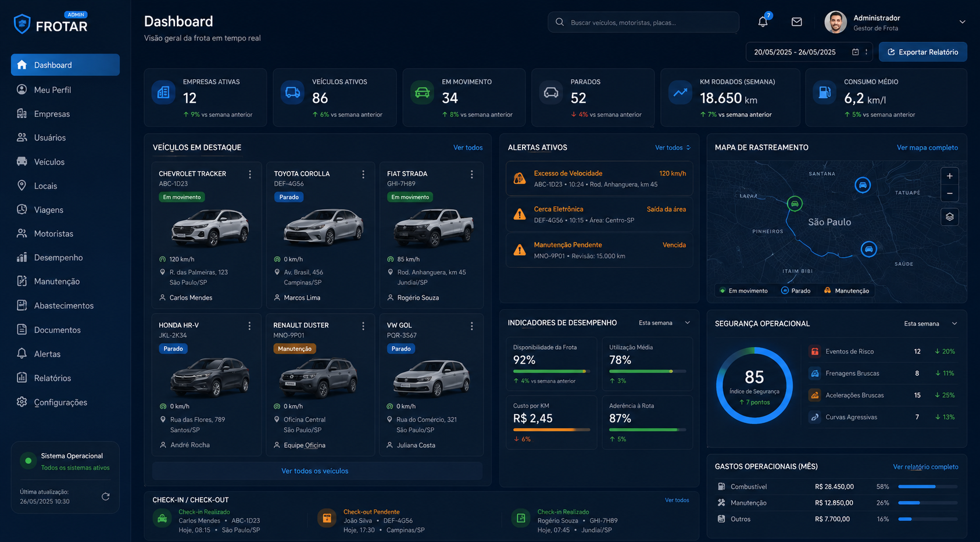Open Chevrolet Tracker card options menu
The width and height of the screenshot is (980, 542).
[x=250, y=174]
